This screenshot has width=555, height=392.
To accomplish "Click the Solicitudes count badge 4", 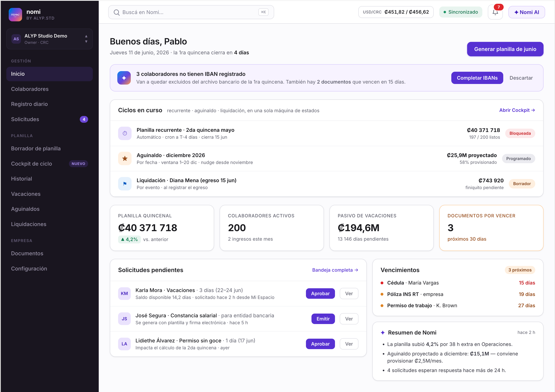I will 84,119.
